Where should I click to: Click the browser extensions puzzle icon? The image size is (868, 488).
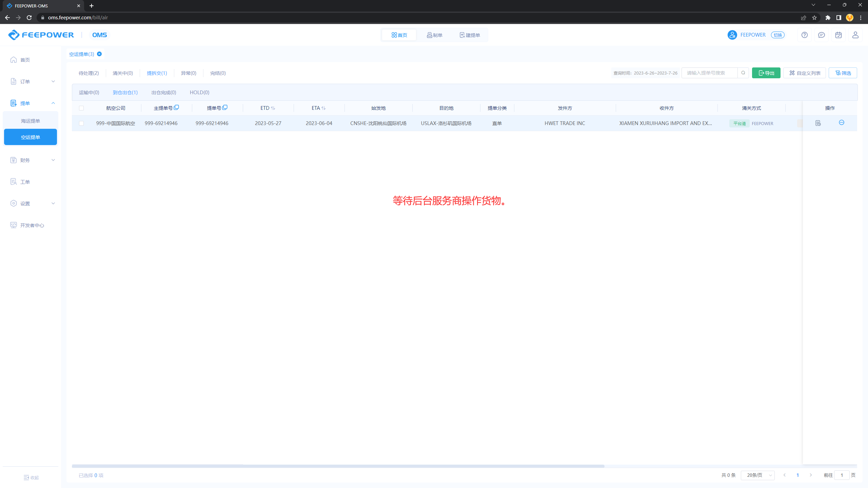(828, 18)
